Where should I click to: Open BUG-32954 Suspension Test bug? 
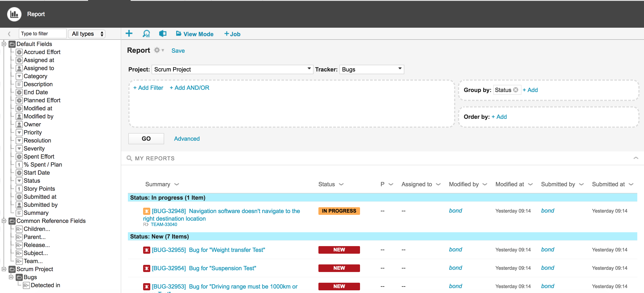click(x=204, y=268)
